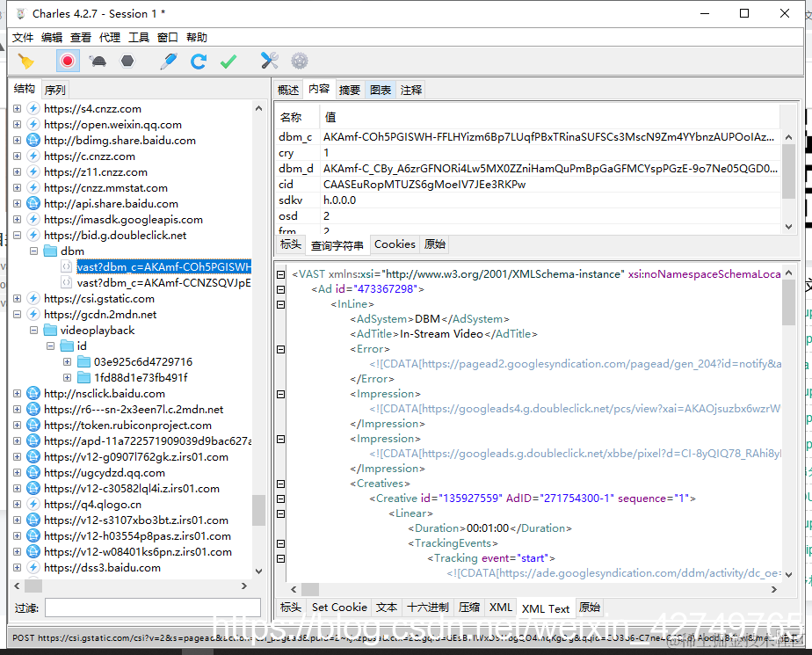This screenshot has width=812, height=655.
Task: Click the query table scroll up arrow
Action: [x=788, y=137]
